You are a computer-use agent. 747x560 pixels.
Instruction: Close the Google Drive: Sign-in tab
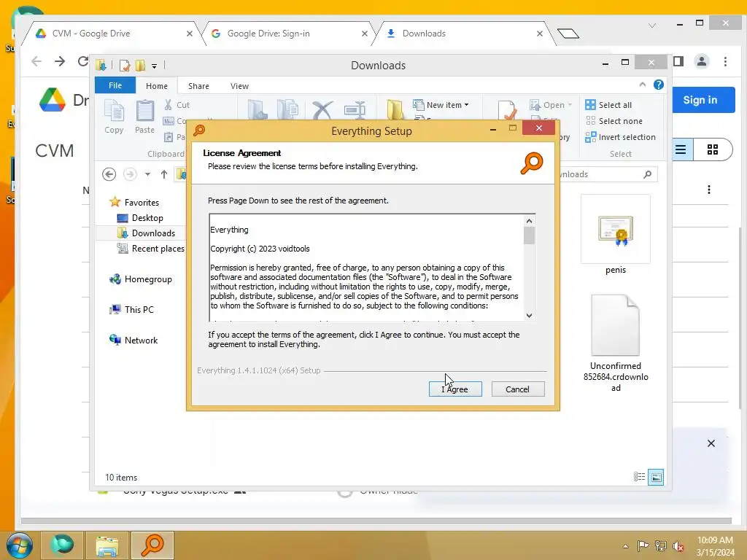(x=365, y=34)
